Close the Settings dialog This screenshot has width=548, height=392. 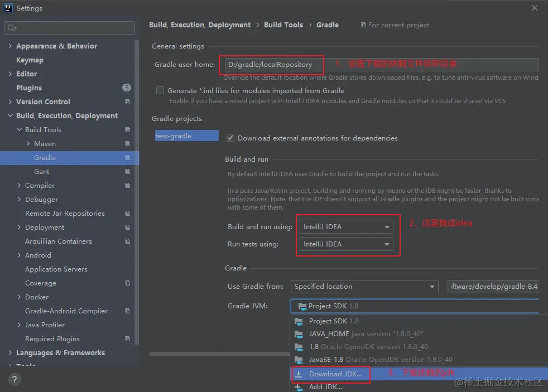(x=535, y=8)
